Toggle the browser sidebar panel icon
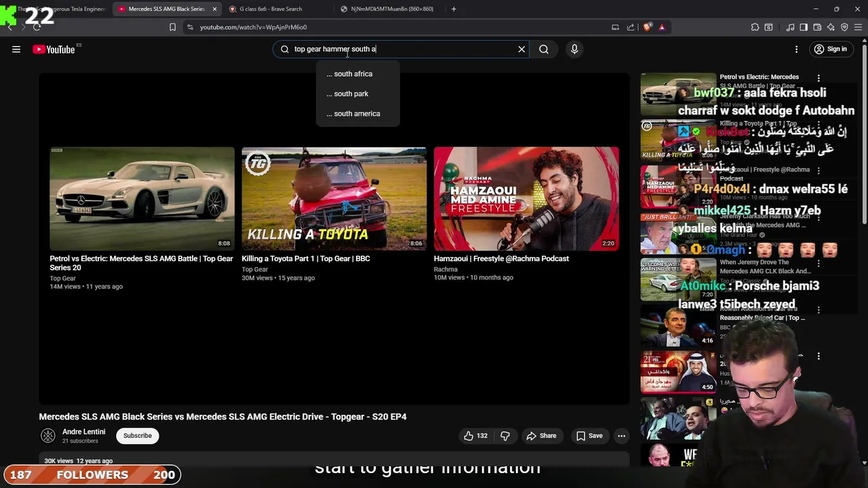The height and width of the screenshot is (488, 868). tap(804, 27)
